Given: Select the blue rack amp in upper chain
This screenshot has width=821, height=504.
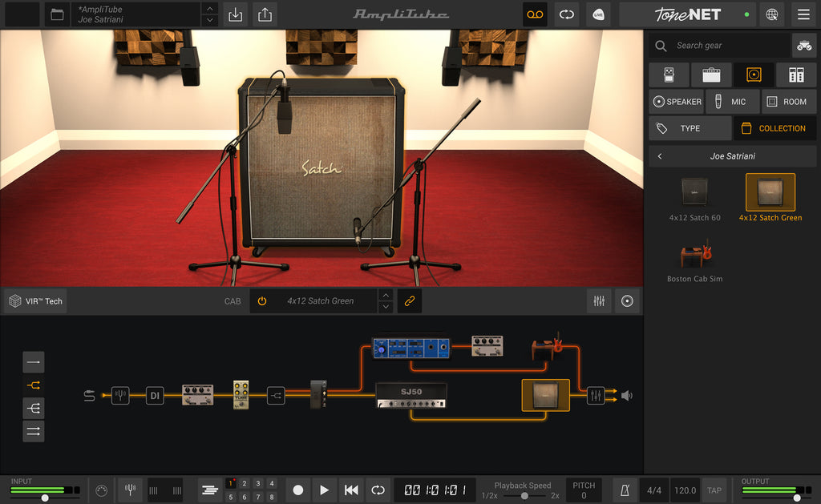Looking at the screenshot, I should (411, 348).
